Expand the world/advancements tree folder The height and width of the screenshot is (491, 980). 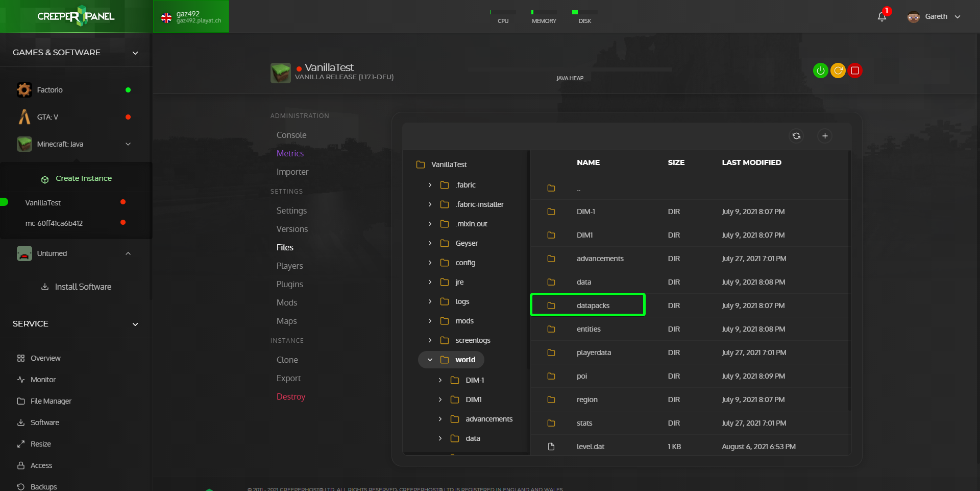(440, 419)
